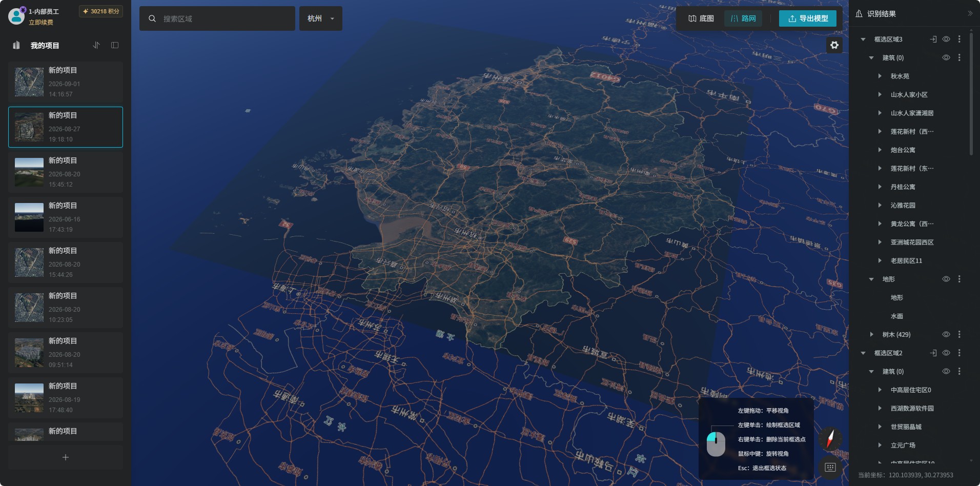Toggle the project list layout icon
The width and height of the screenshot is (980, 486).
[x=115, y=45]
